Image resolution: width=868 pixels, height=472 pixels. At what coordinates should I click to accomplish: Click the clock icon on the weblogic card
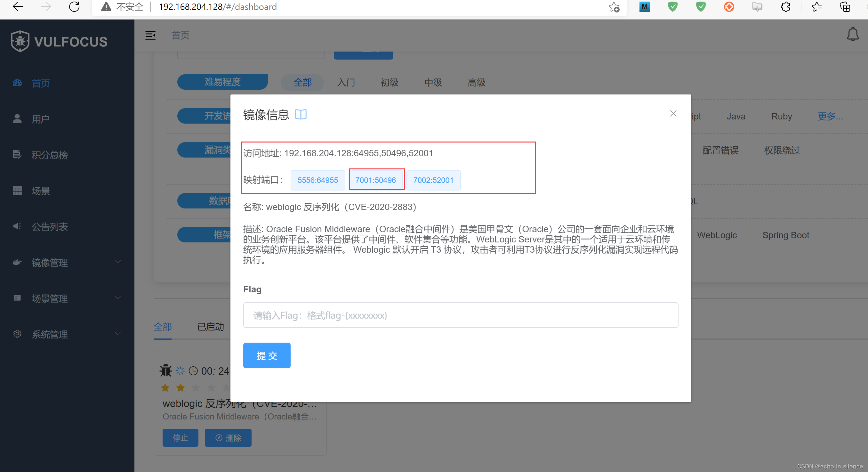[x=193, y=371]
